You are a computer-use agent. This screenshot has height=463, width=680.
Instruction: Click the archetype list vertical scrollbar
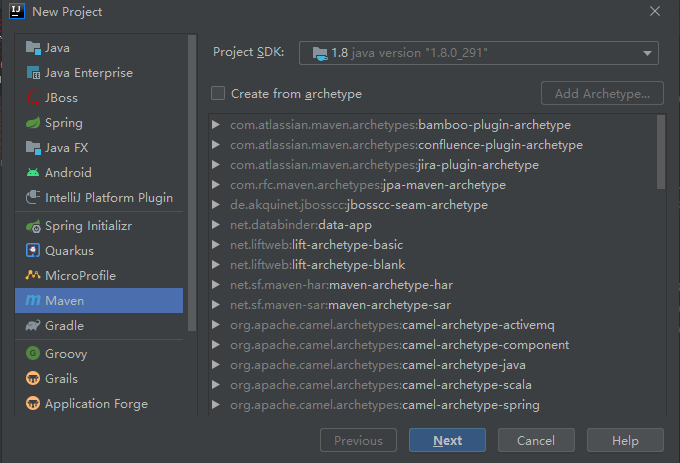coord(660,152)
